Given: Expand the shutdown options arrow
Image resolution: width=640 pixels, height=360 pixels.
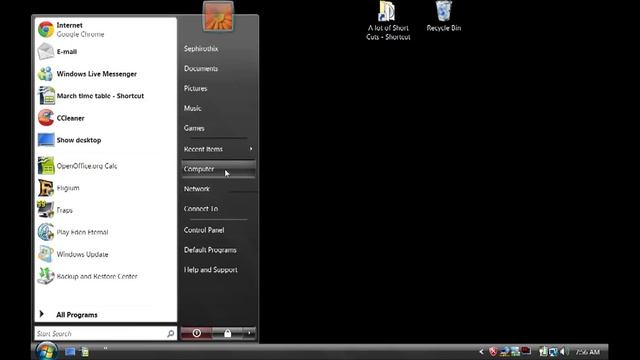Looking at the screenshot, I should (x=249, y=333).
